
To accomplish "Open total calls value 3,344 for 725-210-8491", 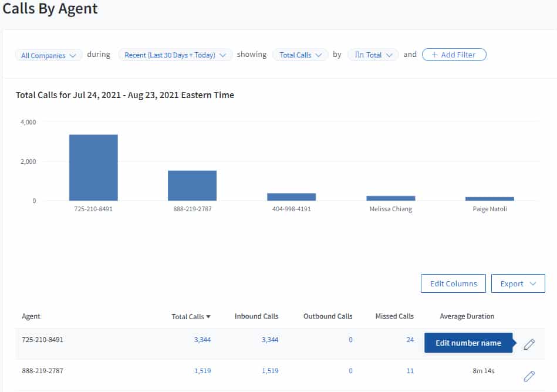I will [202, 339].
